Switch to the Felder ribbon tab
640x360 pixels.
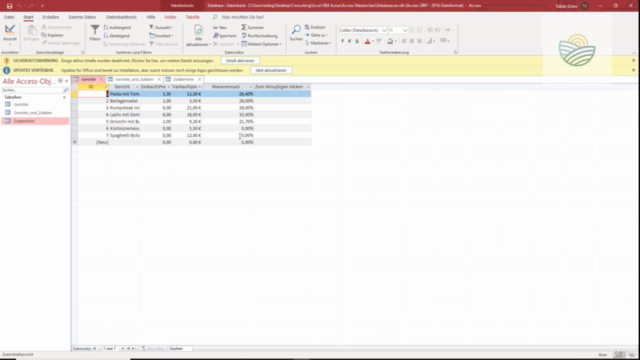click(170, 17)
